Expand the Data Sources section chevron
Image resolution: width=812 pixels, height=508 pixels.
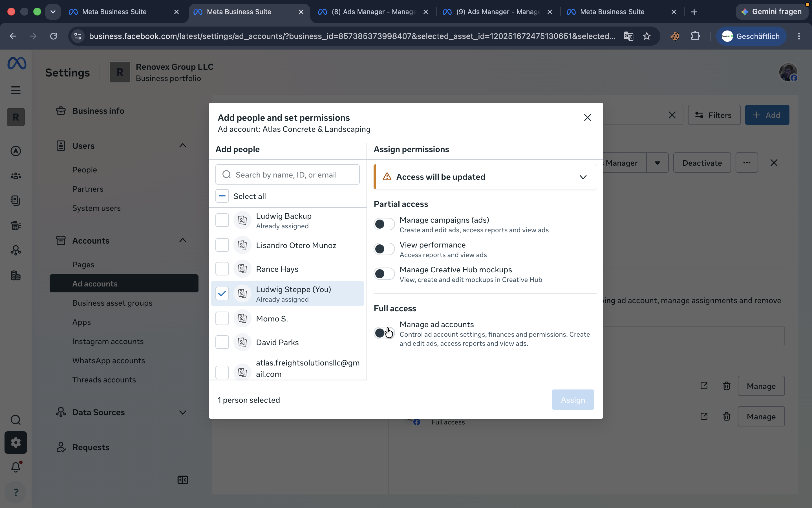[182, 412]
